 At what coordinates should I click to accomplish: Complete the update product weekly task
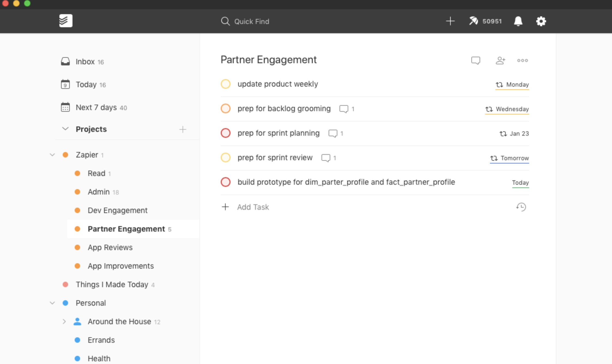pyautogui.click(x=226, y=84)
